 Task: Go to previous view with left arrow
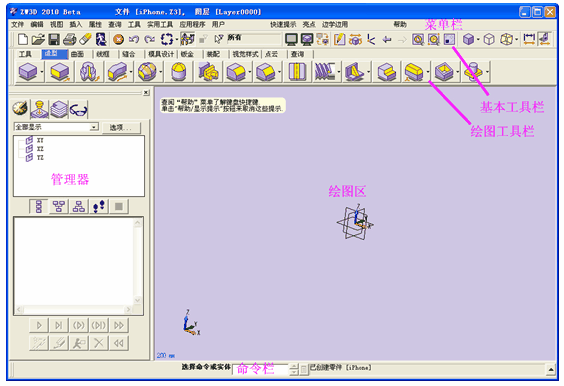point(387,39)
